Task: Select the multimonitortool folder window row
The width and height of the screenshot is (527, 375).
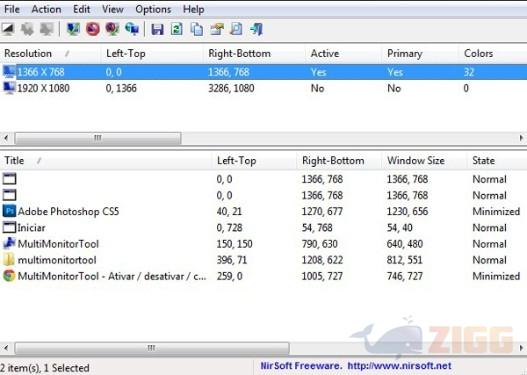Action: (264, 260)
